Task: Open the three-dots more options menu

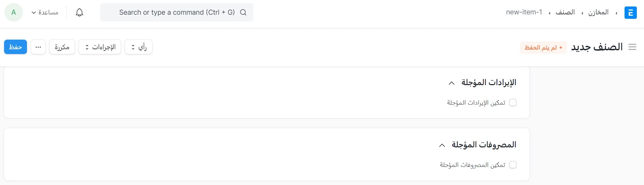Action: pyautogui.click(x=38, y=47)
